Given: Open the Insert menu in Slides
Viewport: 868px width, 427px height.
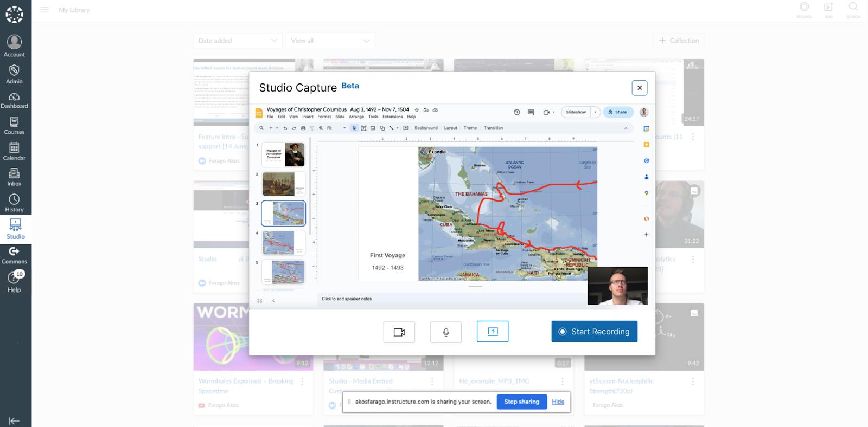Looking at the screenshot, I should pyautogui.click(x=308, y=117).
